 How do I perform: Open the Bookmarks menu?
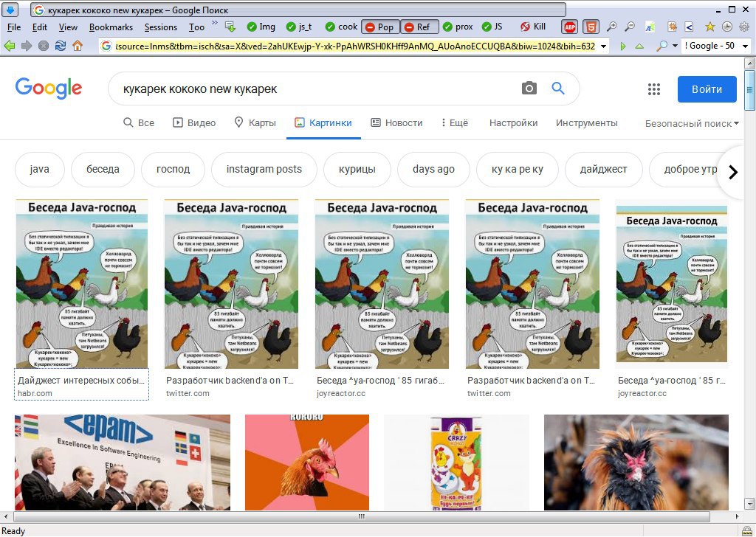pyautogui.click(x=111, y=27)
